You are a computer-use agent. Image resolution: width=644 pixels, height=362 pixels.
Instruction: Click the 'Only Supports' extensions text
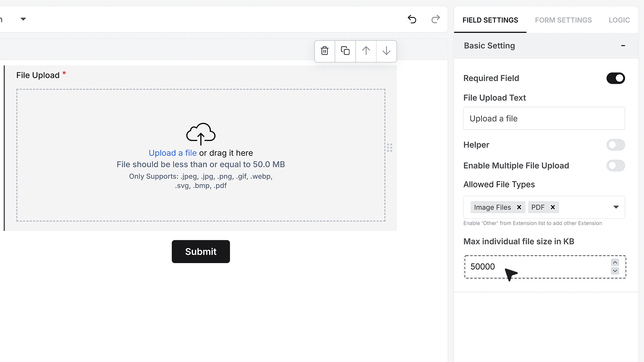tap(201, 181)
